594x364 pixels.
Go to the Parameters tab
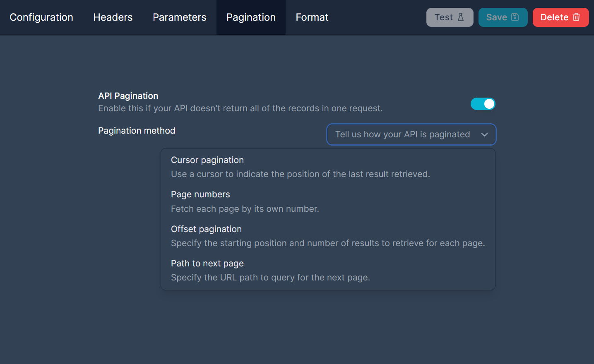pyautogui.click(x=179, y=17)
